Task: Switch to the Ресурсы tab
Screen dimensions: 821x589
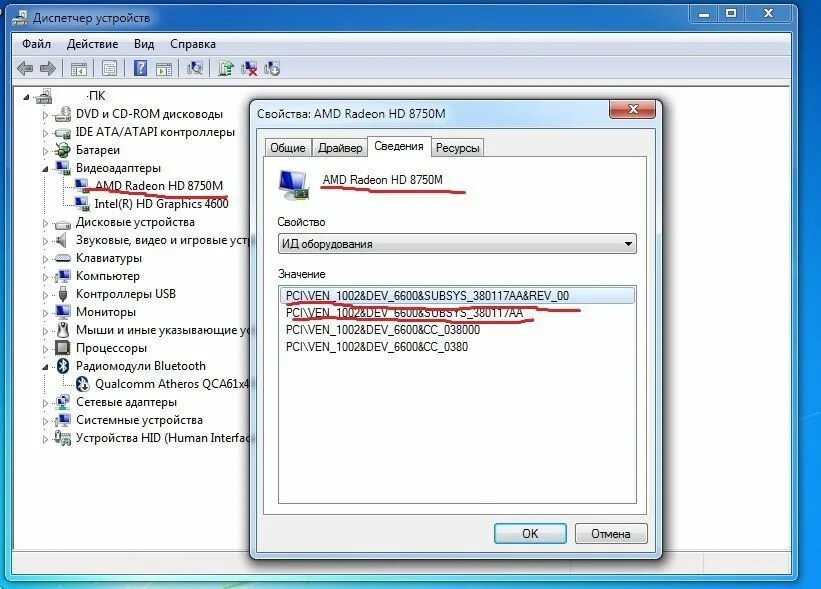Action: (x=458, y=148)
